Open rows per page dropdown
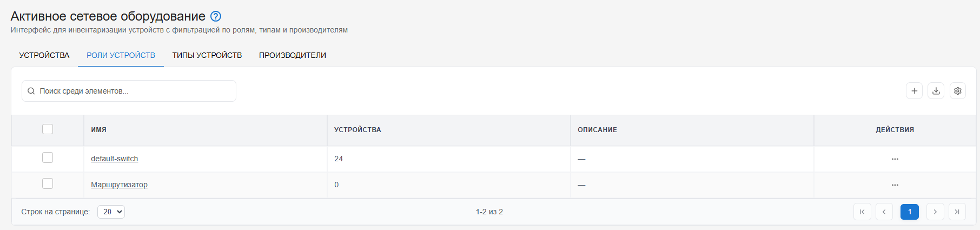This screenshot has width=980, height=230. click(111, 212)
